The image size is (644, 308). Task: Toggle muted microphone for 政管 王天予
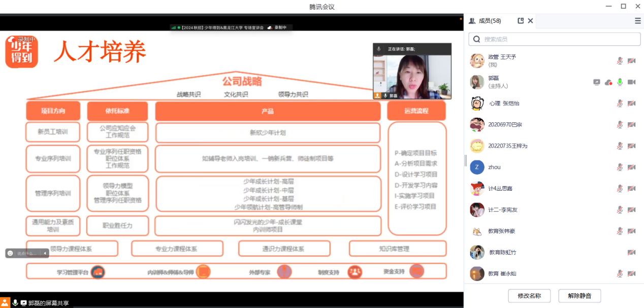click(x=620, y=61)
